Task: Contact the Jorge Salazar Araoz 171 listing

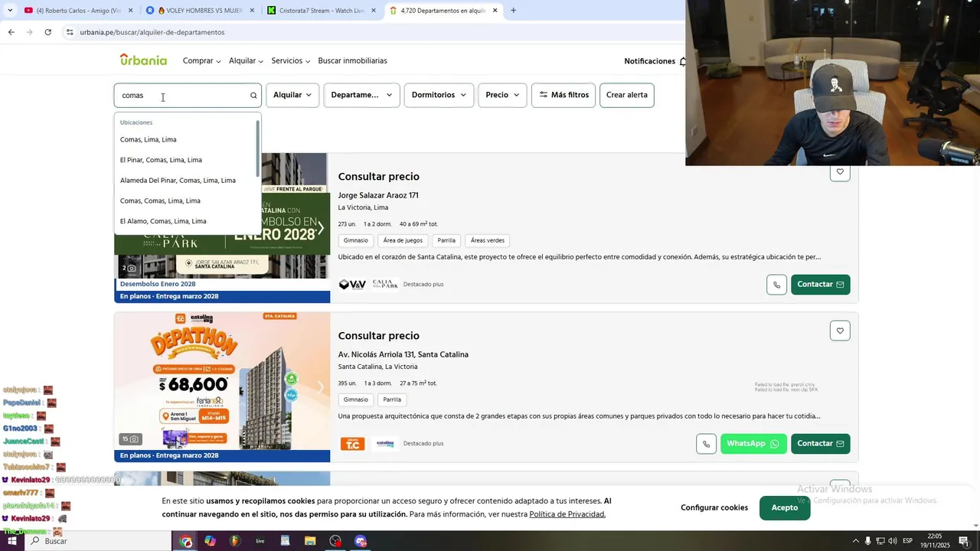Action: click(820, 285)
